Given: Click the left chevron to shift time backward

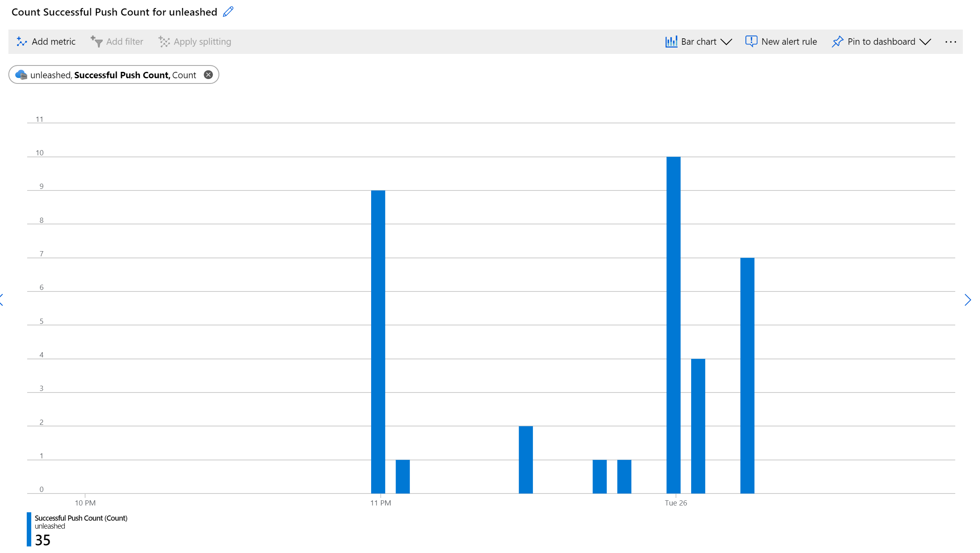Looking at the screenshot, I should click(x=2, y=300).
